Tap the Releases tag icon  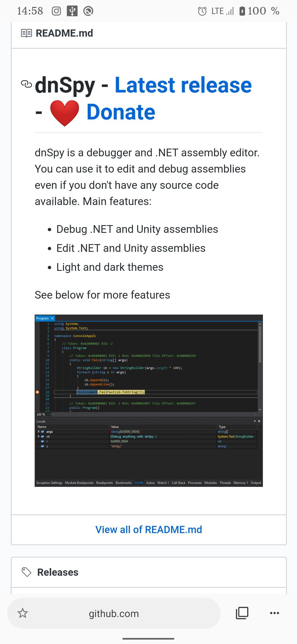[26, 572]
